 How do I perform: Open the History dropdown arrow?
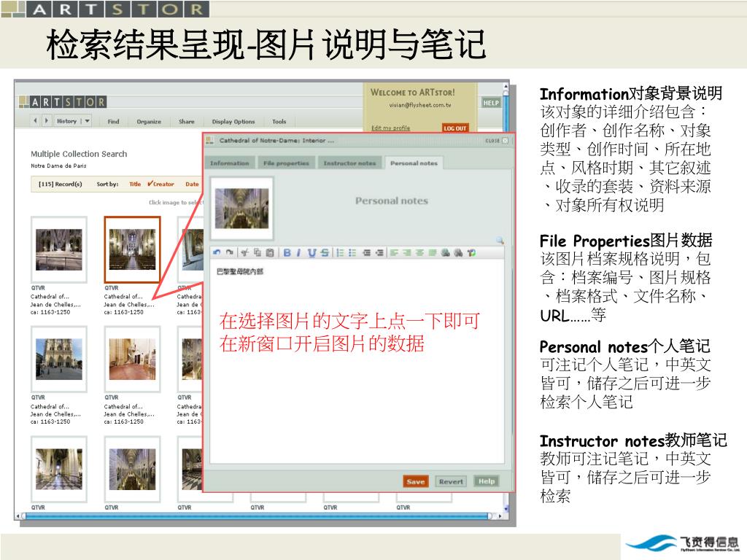(88, 121)
